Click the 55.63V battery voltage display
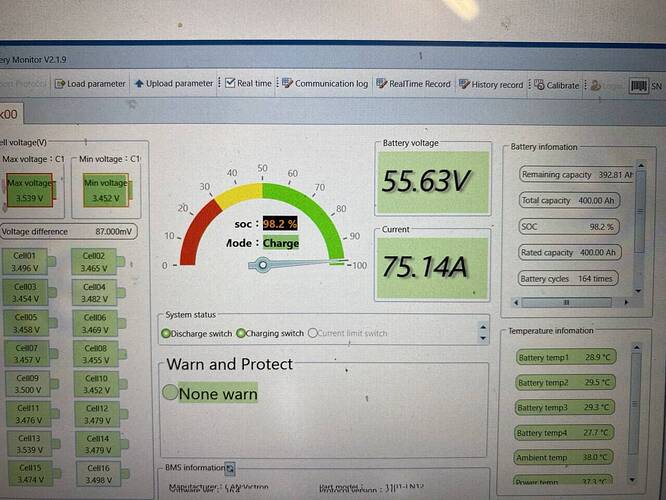 point(433,181)
